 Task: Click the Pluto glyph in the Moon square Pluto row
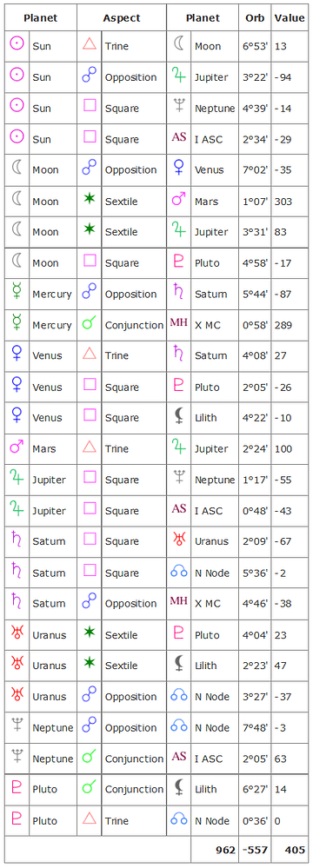pyautogui.click(x=179, y=263)
